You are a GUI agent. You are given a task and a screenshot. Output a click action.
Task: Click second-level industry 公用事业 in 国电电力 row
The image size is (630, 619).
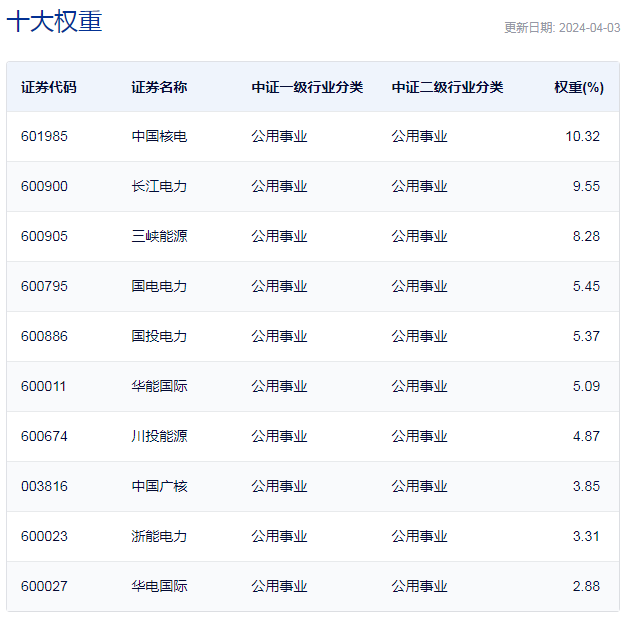pyautogui.click(x=419, y=286)
